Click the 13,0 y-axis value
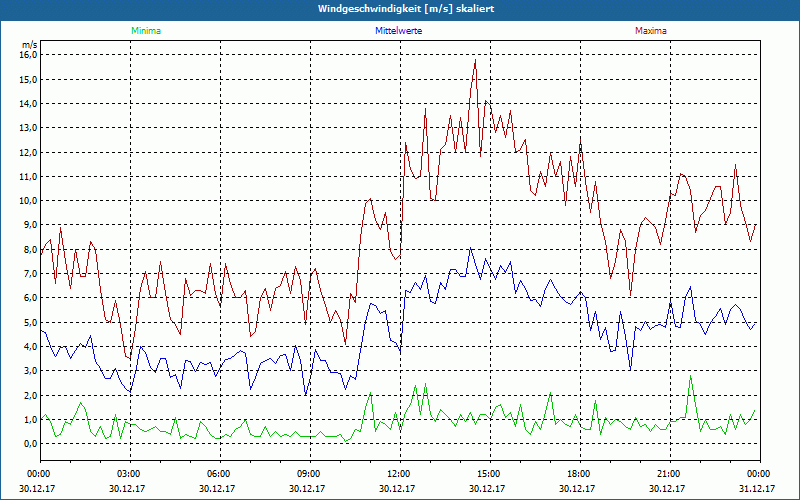 (29, 128)
